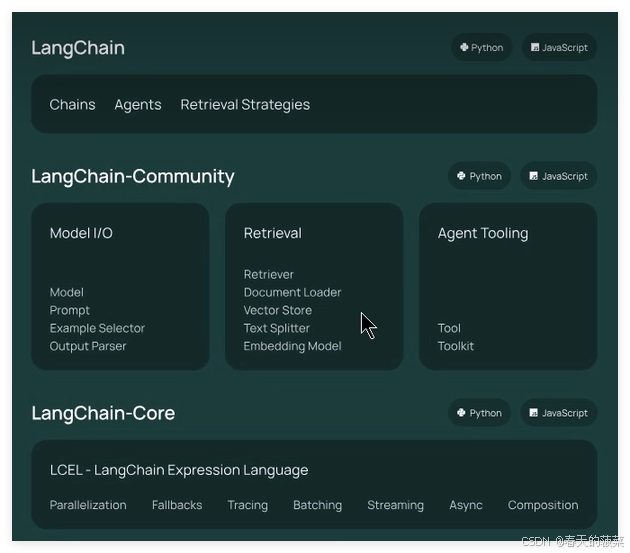
Task: Open the Python button for LangChain
Action: (x=482, y=47)
